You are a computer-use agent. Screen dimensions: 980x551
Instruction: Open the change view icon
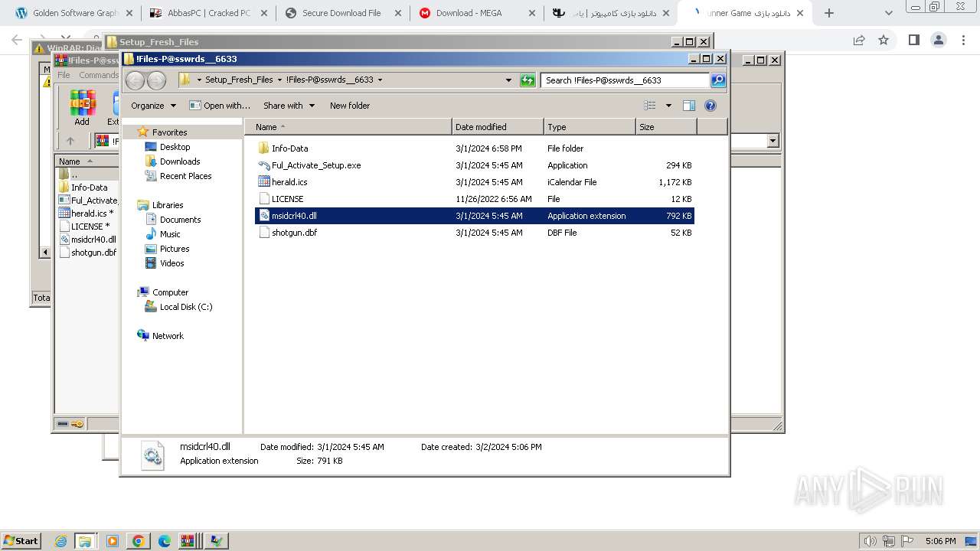click(650, 106)
